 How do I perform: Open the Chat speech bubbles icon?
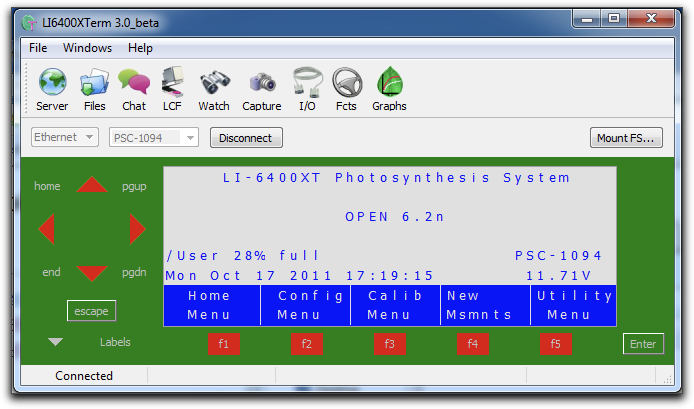pos(134,82)
